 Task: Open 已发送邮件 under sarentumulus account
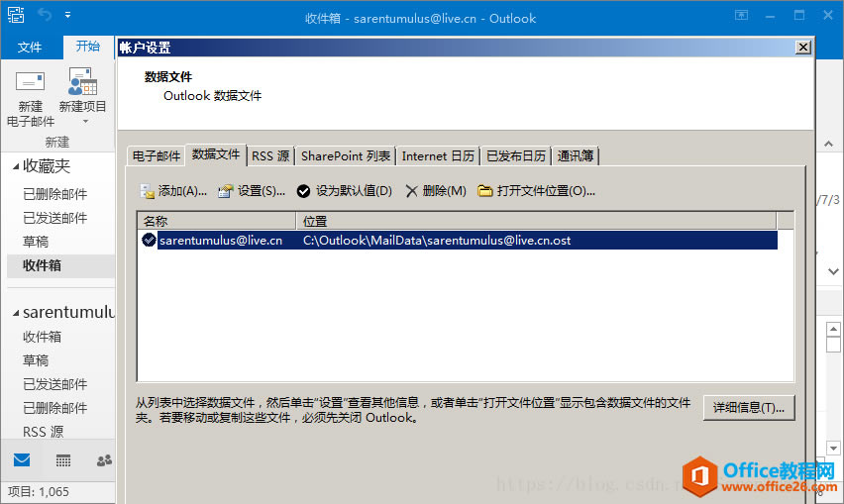(x=54, y=384)
